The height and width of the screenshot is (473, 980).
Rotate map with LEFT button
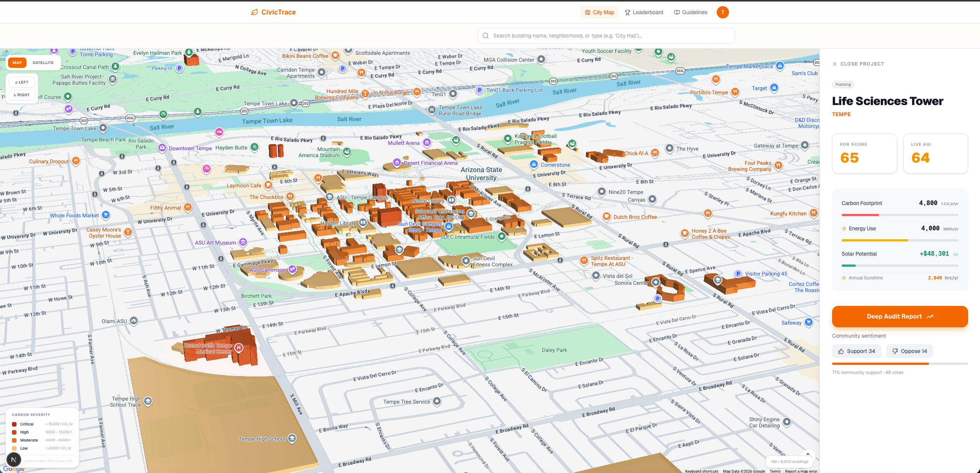pos(22,82)
